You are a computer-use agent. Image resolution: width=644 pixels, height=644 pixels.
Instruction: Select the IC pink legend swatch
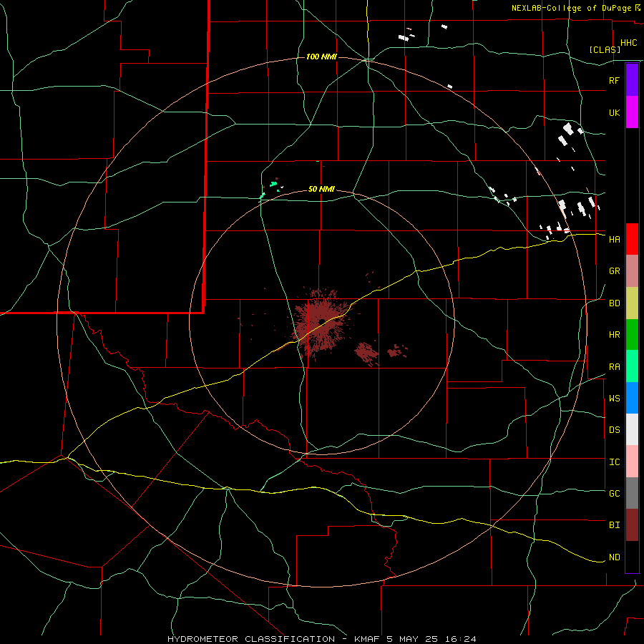(632, 462)
